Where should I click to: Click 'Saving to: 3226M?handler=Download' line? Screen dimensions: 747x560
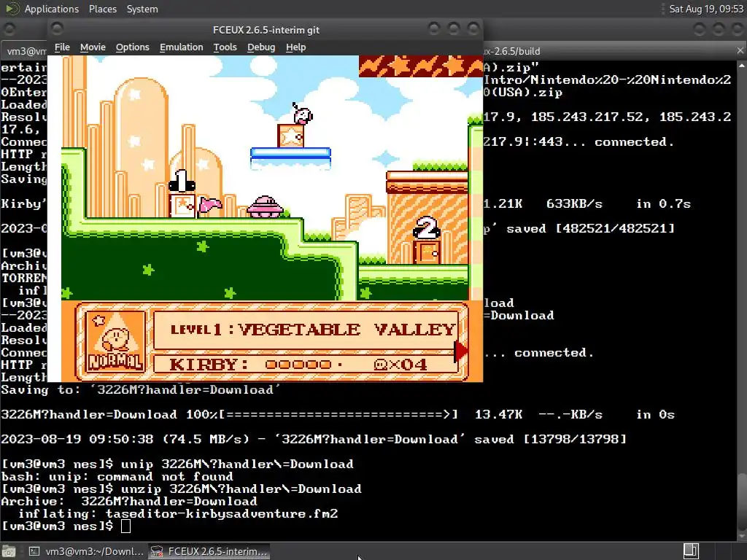(x=141, y=389)
